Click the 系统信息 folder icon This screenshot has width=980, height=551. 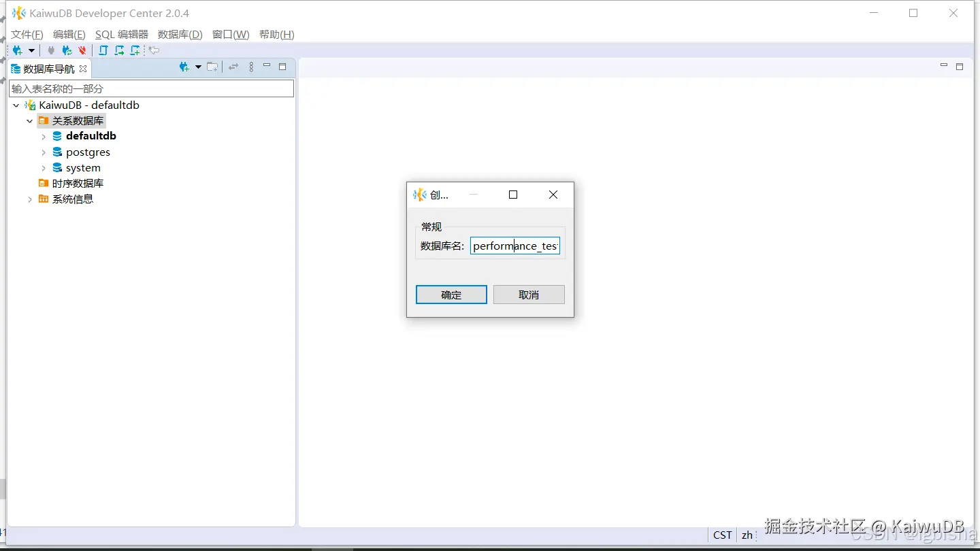click(44, 199)
